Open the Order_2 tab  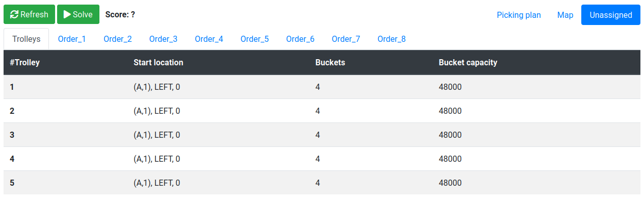click(118, 39)
